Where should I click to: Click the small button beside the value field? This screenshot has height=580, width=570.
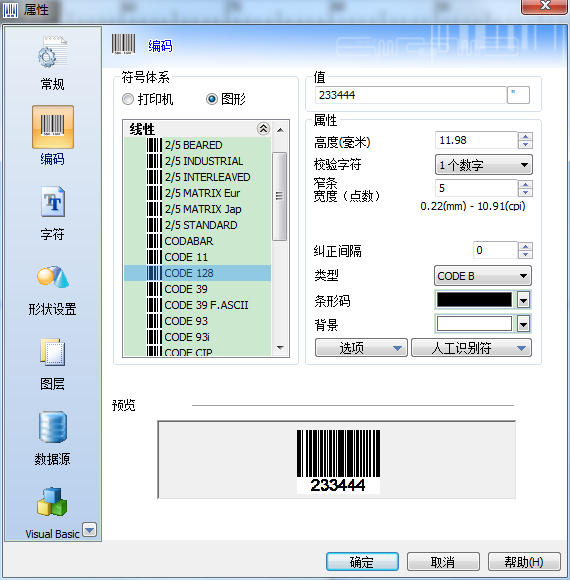pos(518,95)
